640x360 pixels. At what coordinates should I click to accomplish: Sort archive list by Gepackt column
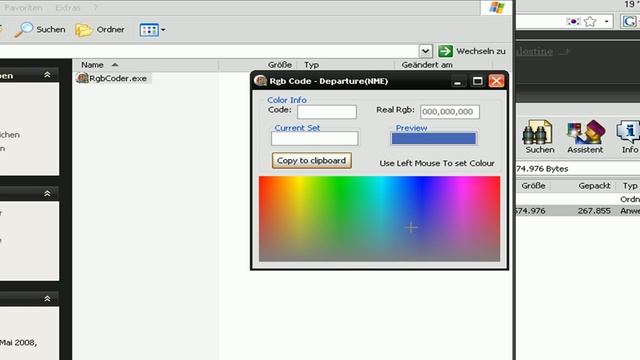(x=594, y=186)
